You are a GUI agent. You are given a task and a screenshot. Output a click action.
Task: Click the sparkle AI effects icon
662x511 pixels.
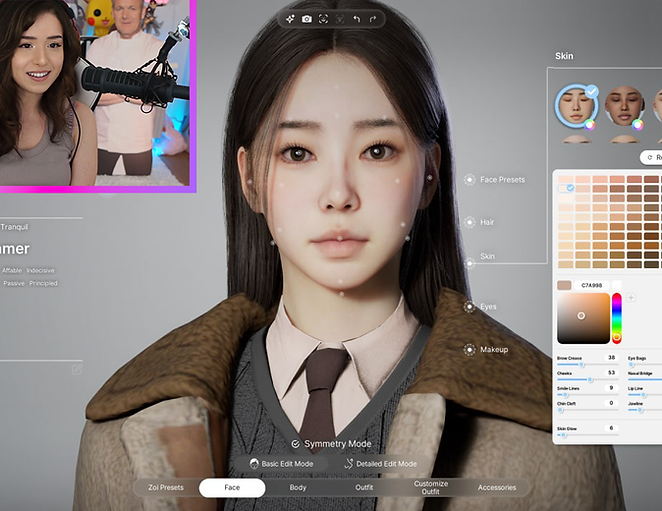coord(290,19)
